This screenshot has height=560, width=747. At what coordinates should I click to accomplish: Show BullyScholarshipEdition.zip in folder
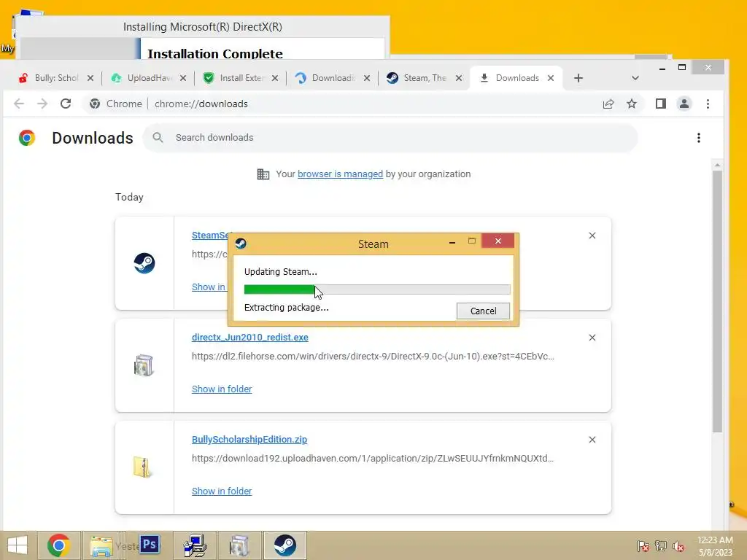[x=222, y=491]
